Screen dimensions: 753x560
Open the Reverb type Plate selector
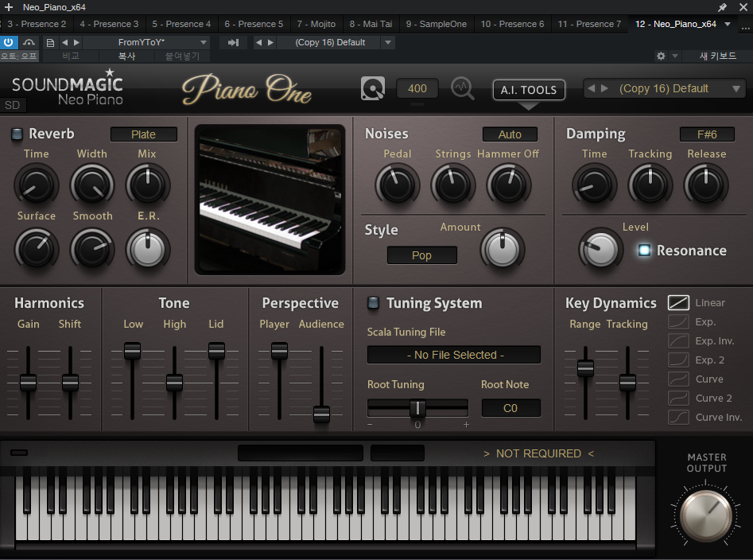tap(144, 134)
